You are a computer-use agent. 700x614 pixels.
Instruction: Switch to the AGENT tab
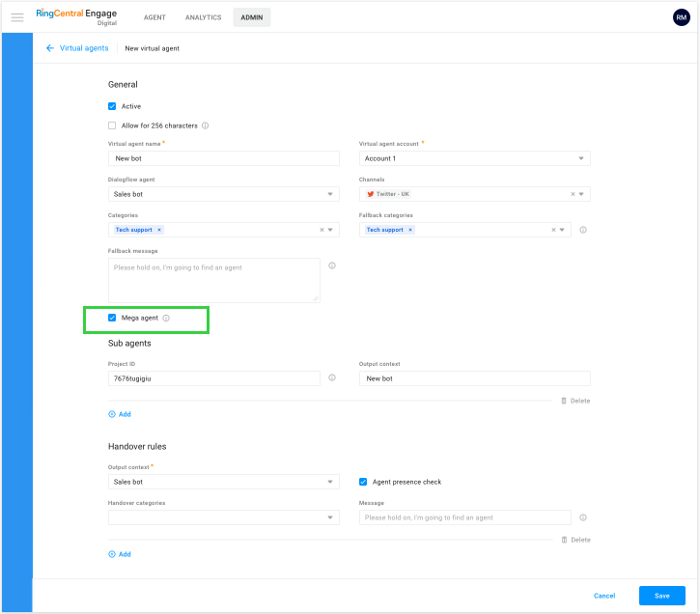tap(154, 17)
